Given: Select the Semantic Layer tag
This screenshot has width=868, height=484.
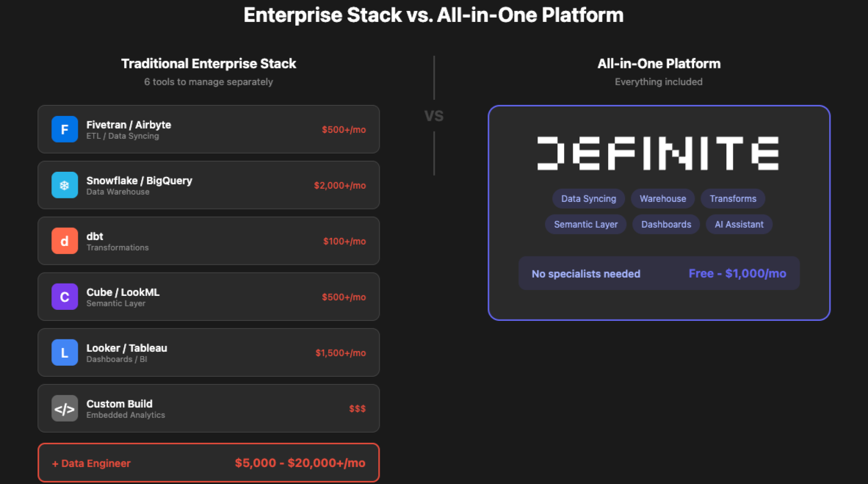Looking at the screenshot, I should 585,224.
